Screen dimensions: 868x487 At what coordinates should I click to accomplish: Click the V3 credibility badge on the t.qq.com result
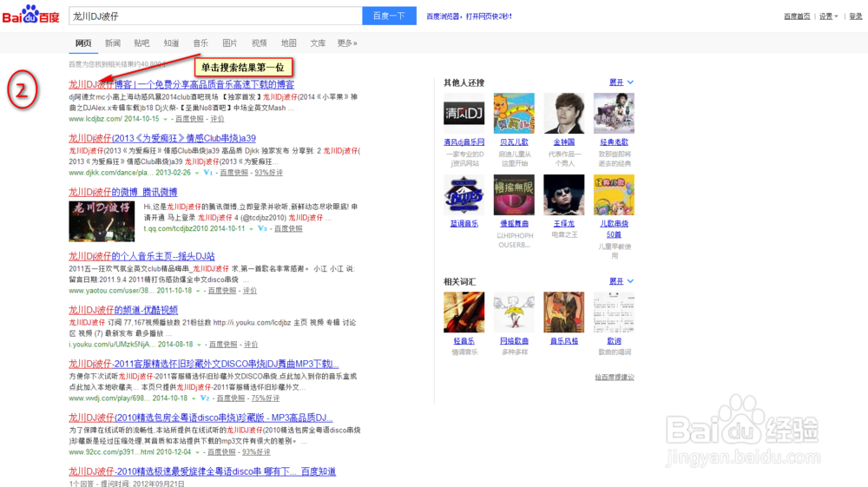262,228
